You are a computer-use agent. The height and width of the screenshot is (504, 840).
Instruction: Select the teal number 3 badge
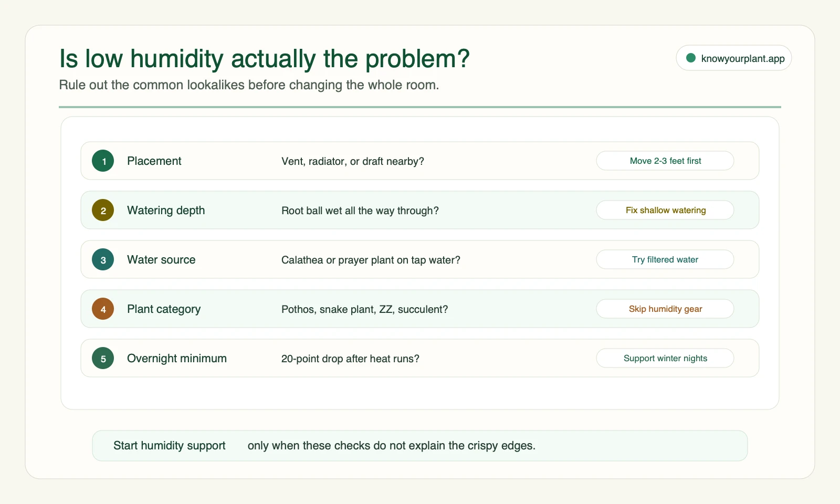pos(103,259)
